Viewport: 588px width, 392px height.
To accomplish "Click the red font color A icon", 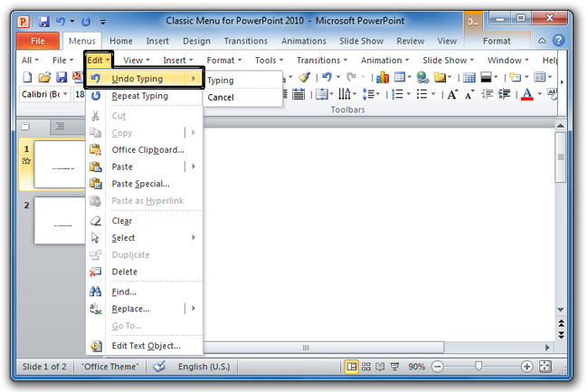I will (527, 94).
